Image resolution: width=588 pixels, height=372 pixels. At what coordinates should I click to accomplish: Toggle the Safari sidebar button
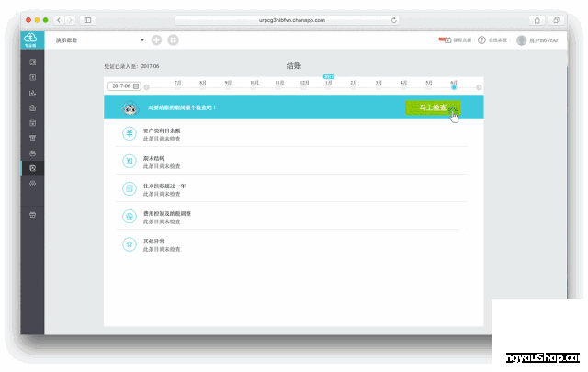pos(87,20)
